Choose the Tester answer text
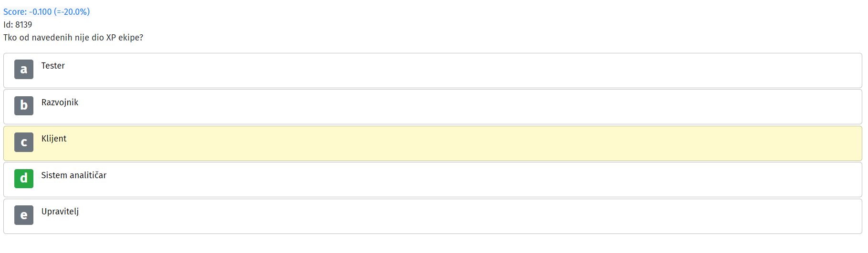Image resolution: width=868 pixels, height=253 pixels. tap(53, 66)
